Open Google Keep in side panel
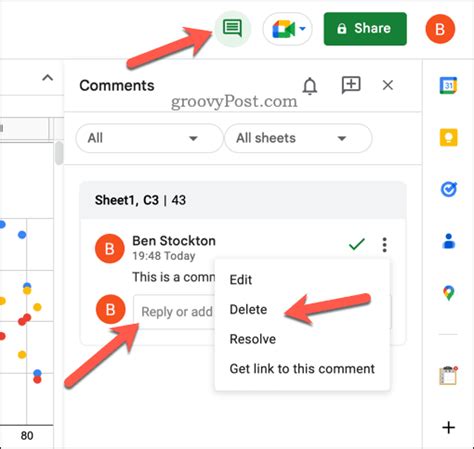 [448, 137]
